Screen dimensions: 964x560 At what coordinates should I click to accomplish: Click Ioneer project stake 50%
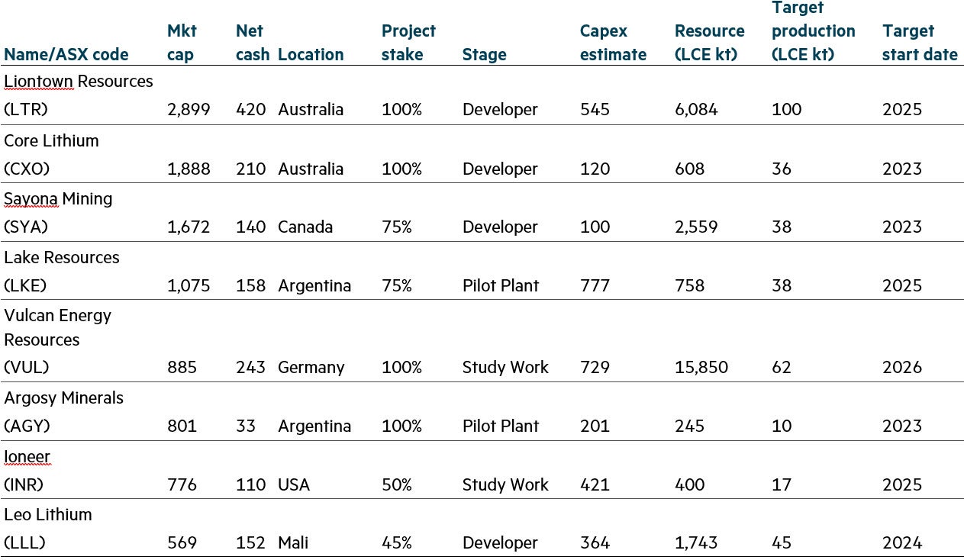(x=397, y=484)
